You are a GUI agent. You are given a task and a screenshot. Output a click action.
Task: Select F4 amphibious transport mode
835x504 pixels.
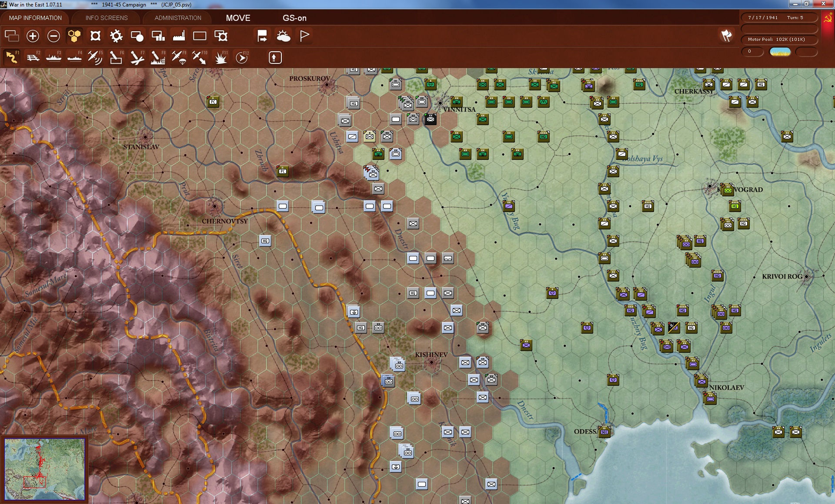[x=74, y=57]
